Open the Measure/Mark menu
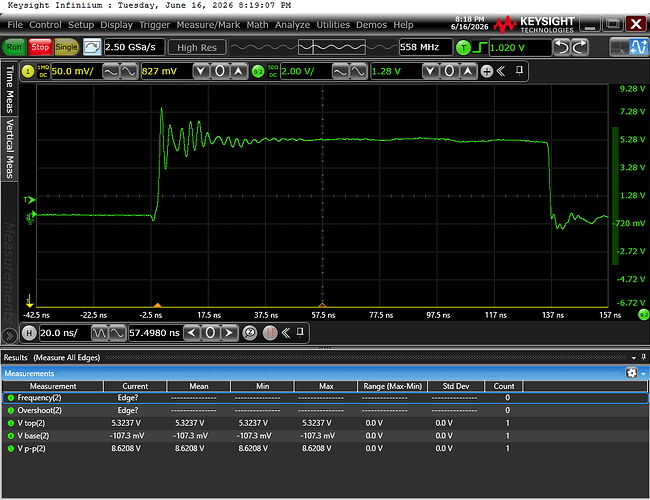650x500 pixels. coord(208,25)
